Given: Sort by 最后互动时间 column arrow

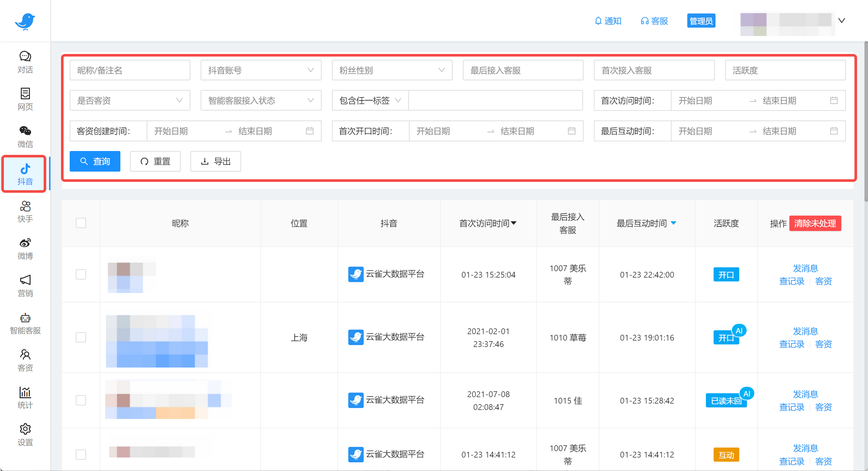Looking at the screenshot, I should pyautogui.click(x=674, y=223).
